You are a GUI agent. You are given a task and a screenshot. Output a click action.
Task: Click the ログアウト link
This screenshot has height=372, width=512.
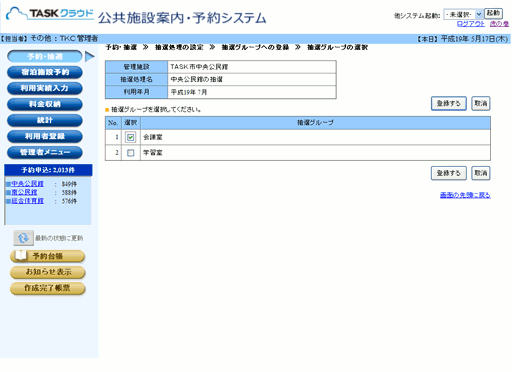471,24
